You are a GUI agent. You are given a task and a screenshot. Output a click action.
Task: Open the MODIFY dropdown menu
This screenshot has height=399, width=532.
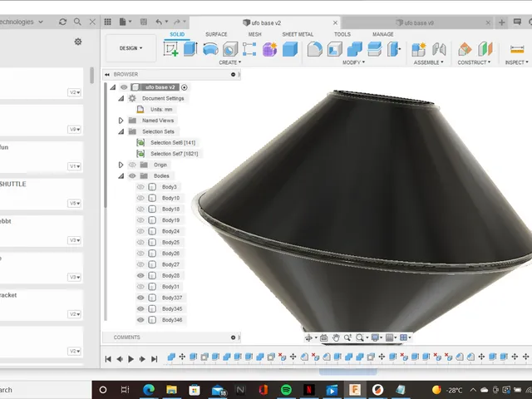pyautogui.click(x=353, y=62)
